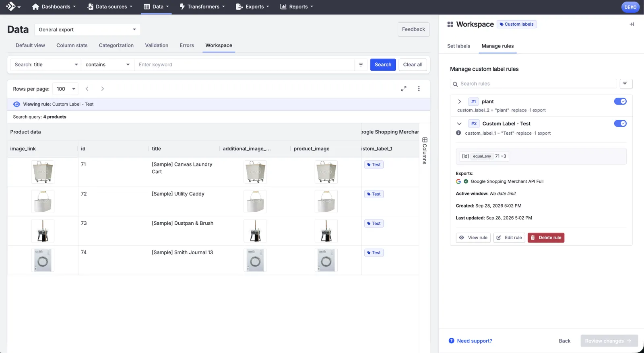This screenshot has height=353, width=644.
Task: Open the Columns side panel
Action: 425,150
